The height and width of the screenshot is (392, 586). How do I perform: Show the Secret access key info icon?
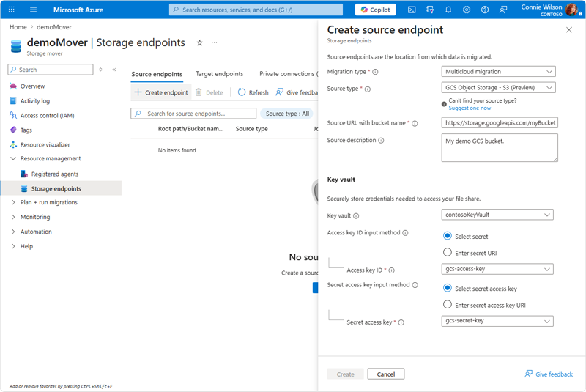click(401, 322)
